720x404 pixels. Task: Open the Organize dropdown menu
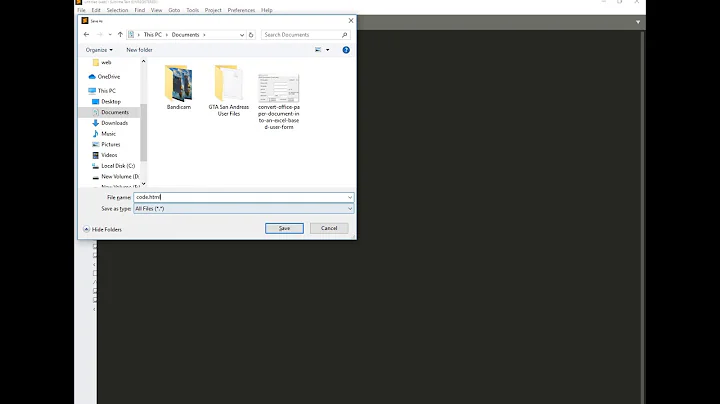point(99,50)
